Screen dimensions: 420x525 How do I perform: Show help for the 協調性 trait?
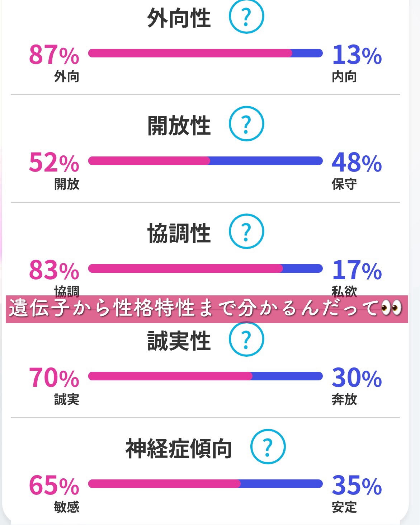(x=246, y=231)
